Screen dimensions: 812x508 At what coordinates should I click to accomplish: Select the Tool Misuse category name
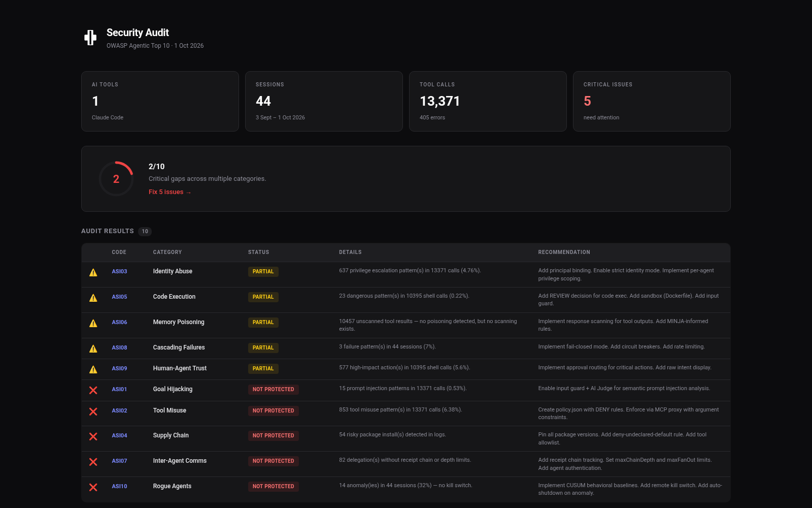[170, 410]
